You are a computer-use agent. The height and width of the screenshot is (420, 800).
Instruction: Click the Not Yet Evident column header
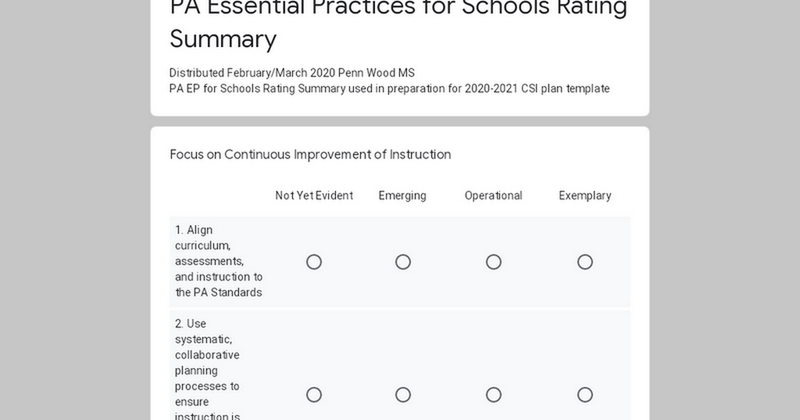[314, 196]
